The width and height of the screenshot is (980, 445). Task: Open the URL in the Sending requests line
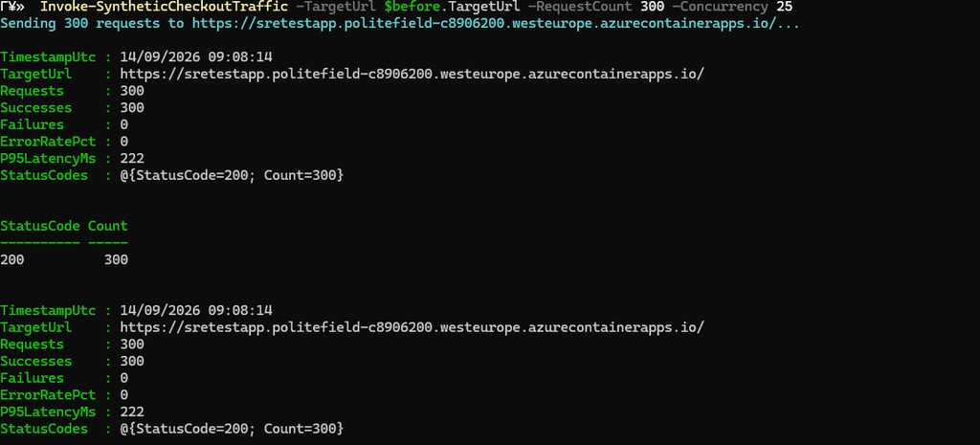pyautogui.click(x=496, y=24)
